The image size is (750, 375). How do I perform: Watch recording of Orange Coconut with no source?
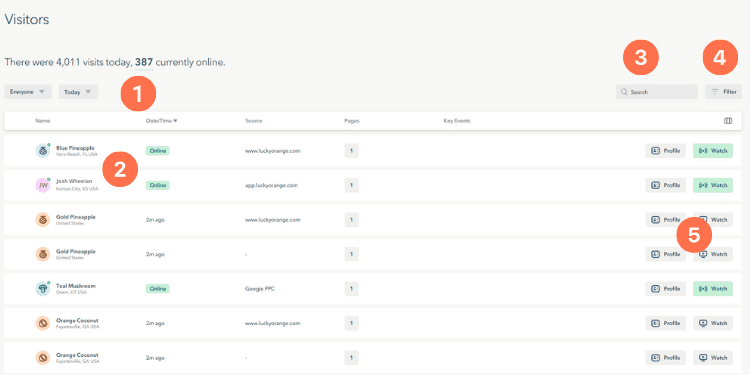(x=713, y=358)
